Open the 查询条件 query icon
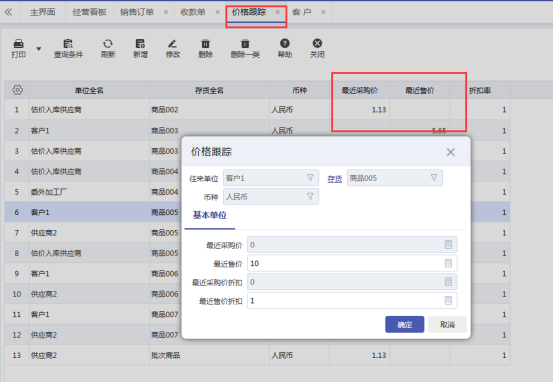The image size is (553, 383). [x=68, y=44]
